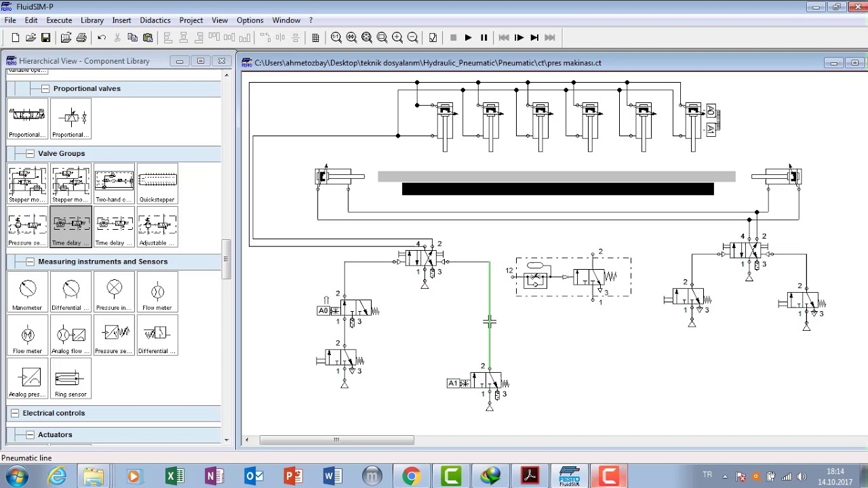Click the check drawing checkmark icon
This screenshot has height=488, width=868.
(x=433, y=38)
